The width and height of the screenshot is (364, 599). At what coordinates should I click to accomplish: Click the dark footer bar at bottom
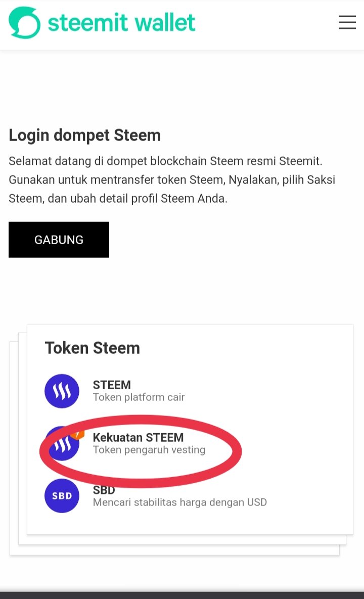(182, 595)
